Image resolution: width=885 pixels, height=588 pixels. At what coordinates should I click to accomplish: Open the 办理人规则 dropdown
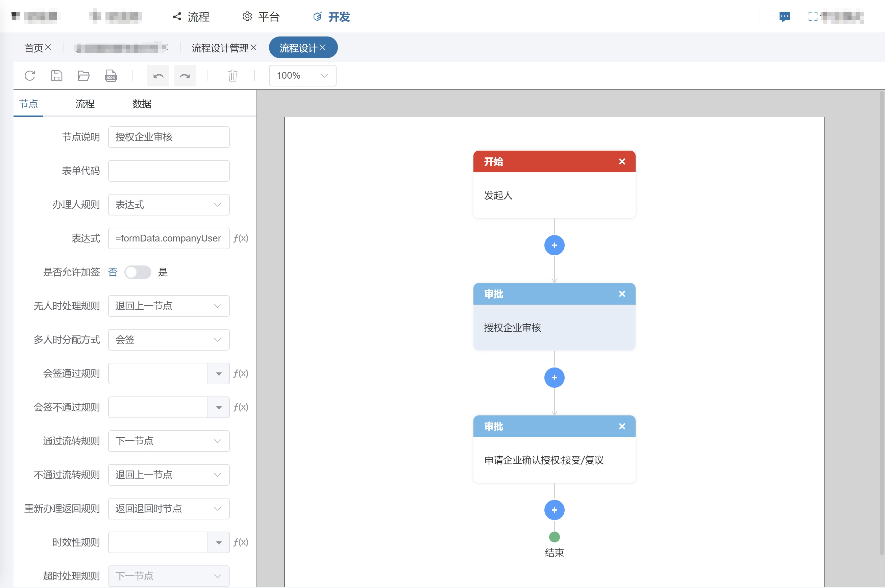tap(168, 205)
